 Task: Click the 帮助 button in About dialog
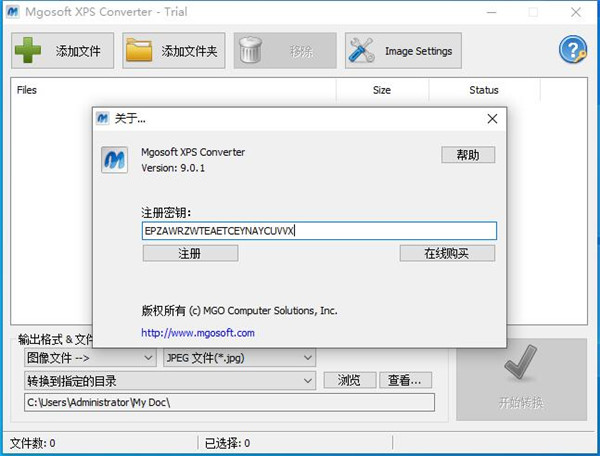(x=468, y=155)
